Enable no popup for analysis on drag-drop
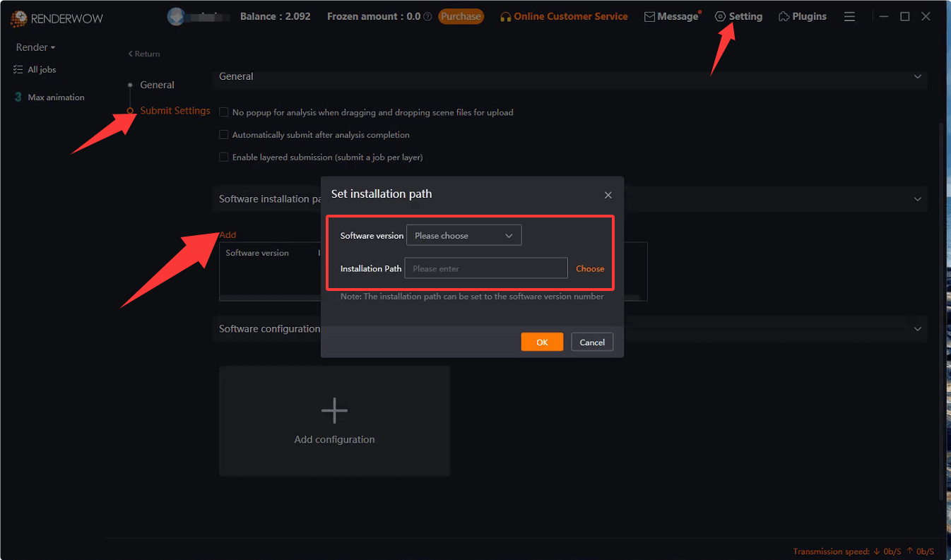 223,112
